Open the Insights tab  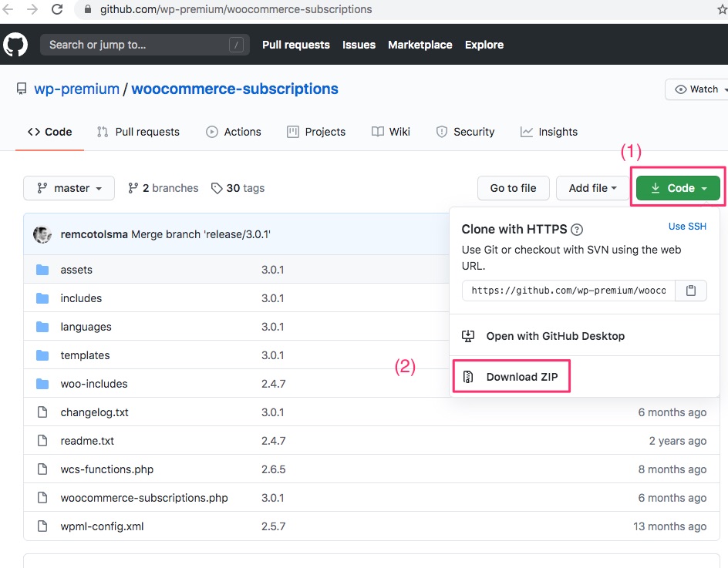(549, 132)
